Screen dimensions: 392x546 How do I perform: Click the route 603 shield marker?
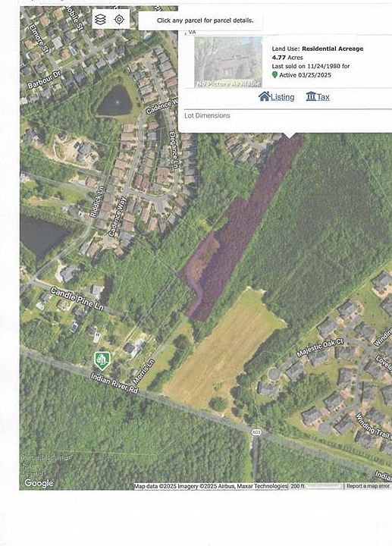256,432
